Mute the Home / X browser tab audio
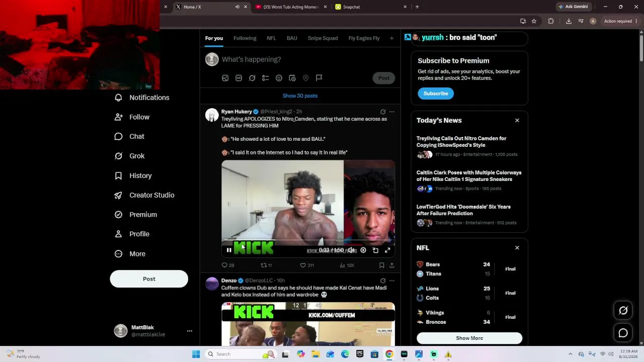Screen dimensions: 644x362 237,7
